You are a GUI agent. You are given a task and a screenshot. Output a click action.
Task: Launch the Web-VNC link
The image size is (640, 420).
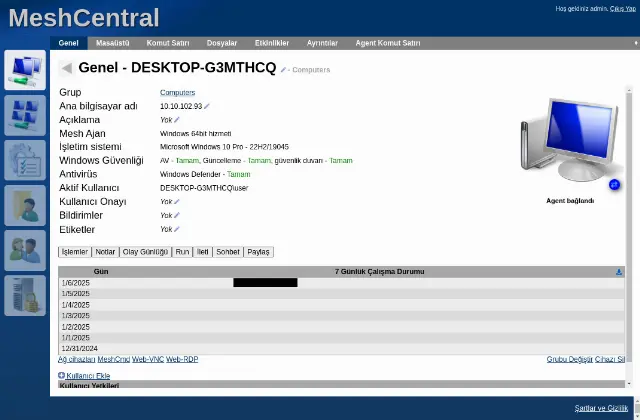[148, 359]
